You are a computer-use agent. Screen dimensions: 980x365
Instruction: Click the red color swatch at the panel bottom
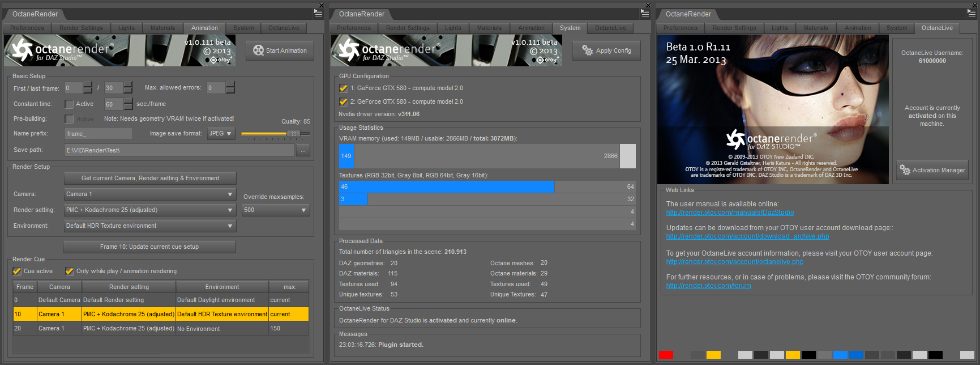(x=666, y=355)
